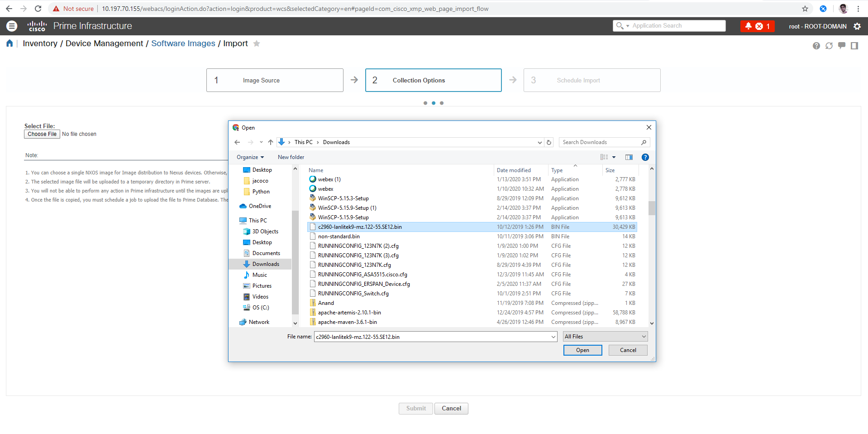Open browser extension icon next to star
The height and width of the screenshot is (434, 868).
point(823,9)
